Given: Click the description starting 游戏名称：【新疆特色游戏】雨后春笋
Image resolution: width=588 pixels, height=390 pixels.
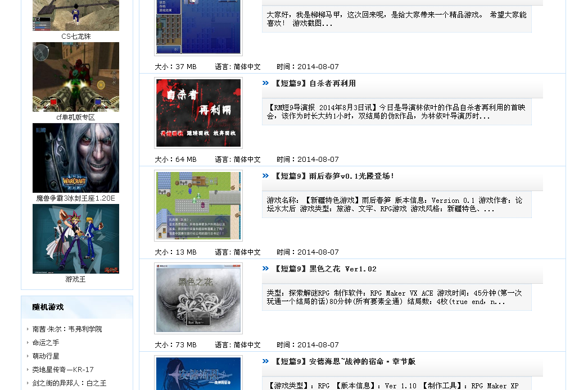Looking at the screenshot, I should tap(397, 205).
